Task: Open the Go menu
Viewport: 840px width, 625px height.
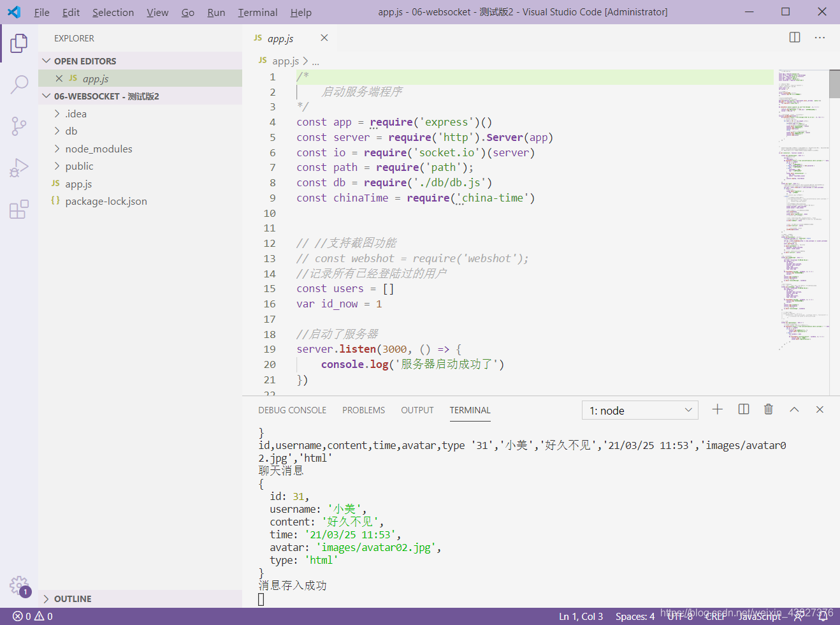Action: (188, 12)
